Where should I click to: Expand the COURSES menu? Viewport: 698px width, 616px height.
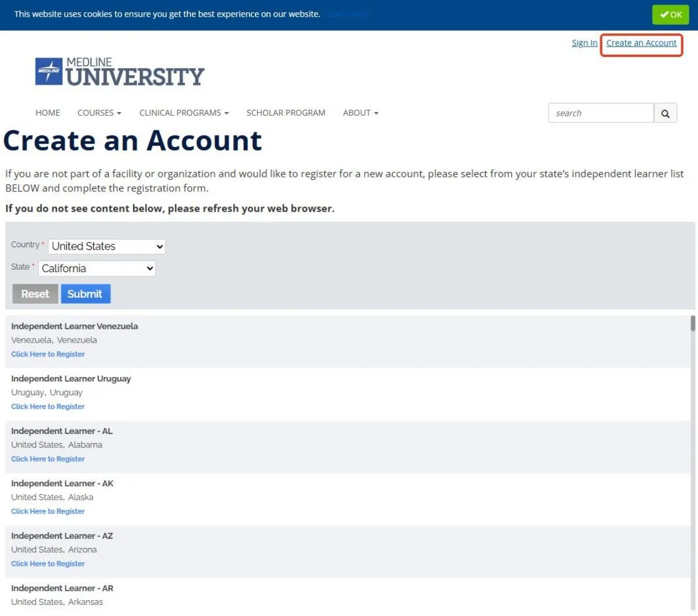99,113
